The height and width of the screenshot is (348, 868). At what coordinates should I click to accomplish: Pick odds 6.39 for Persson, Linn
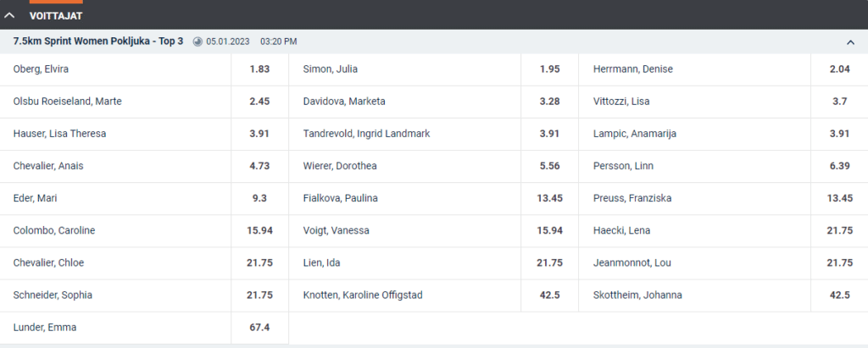pos(840,166)
